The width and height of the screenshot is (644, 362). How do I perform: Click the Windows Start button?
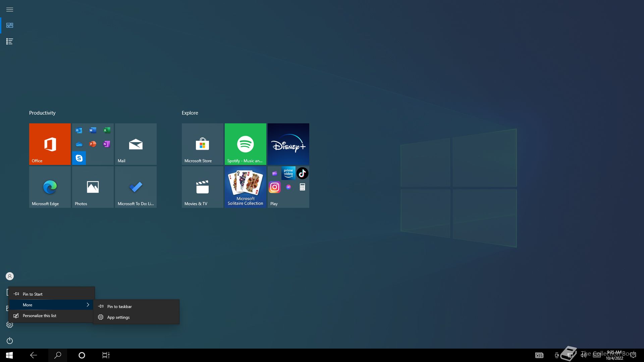click(9, 355)
